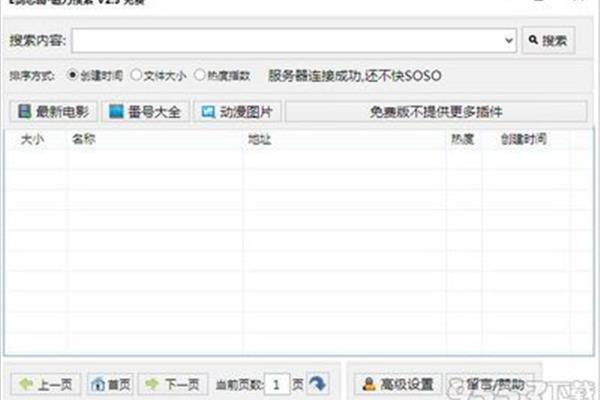Expand the search content dropdown arrow
This screenshot has width=600, height=400.
pyautogui.click(x=509, y=40)
